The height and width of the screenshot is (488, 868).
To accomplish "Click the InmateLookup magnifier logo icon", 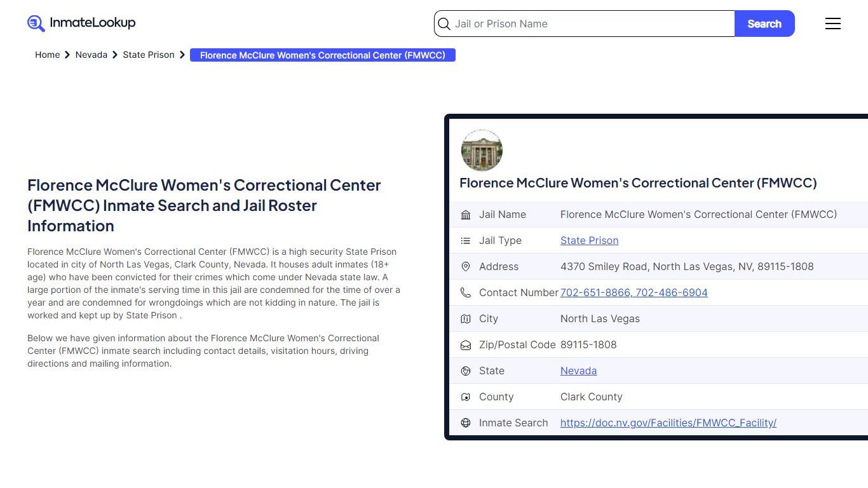I will [36, 24].
